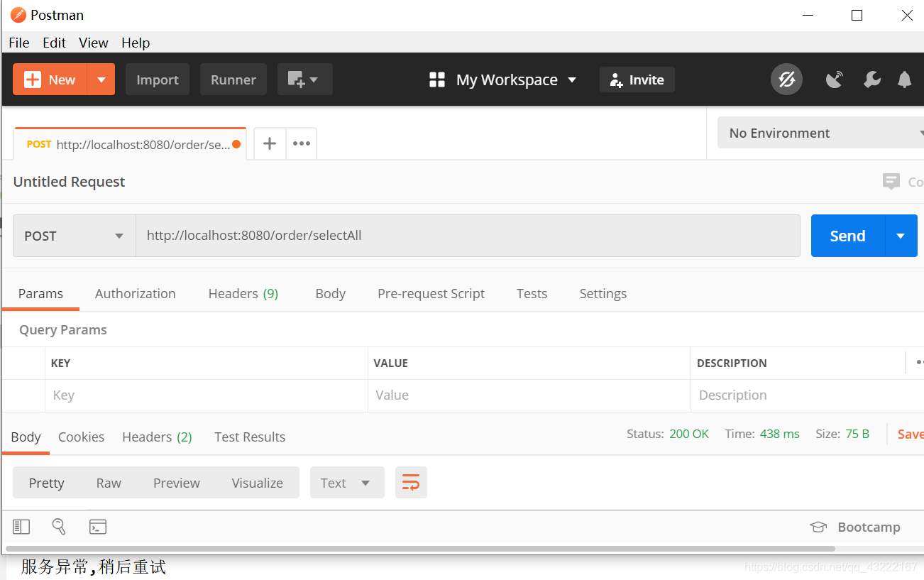
Task: Click the horizontal scrollbar at bottom
Action: click(420, 549)
